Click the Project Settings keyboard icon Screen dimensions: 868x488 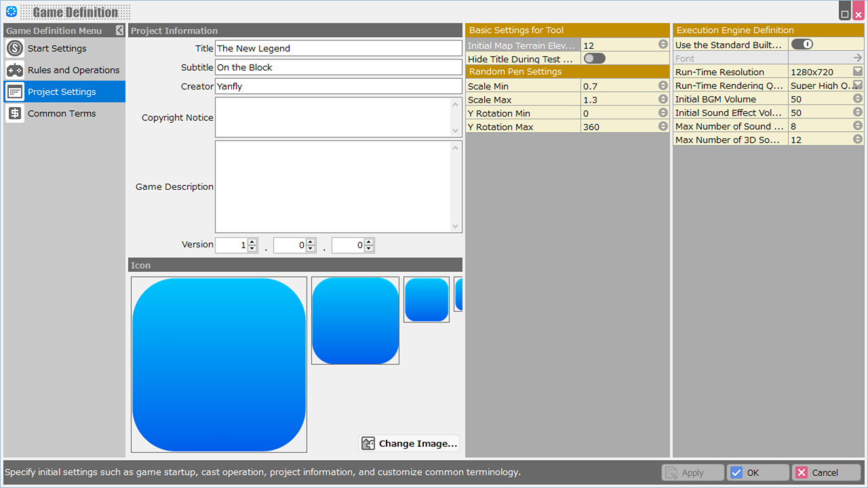coord(15,91)
